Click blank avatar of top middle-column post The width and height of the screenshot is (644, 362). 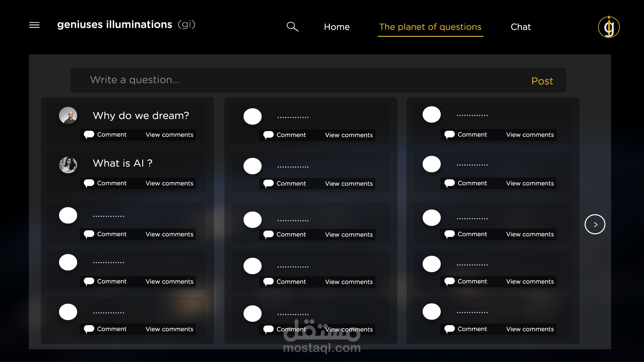253,117
